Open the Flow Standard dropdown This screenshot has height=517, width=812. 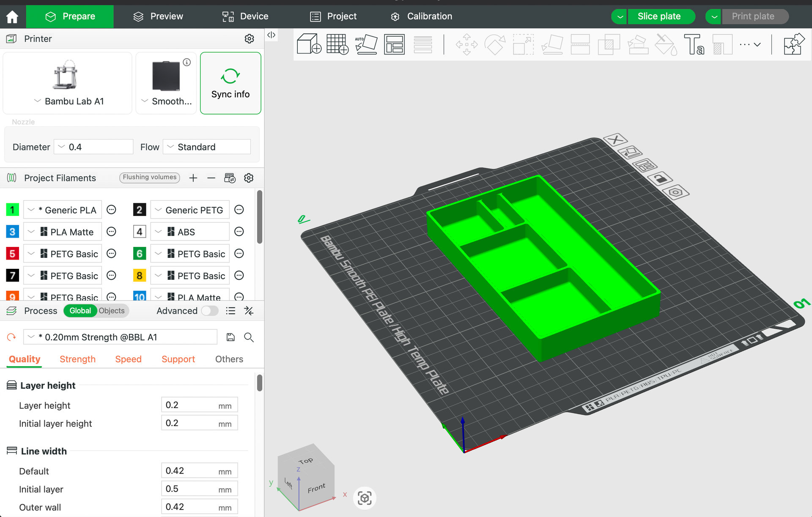coord(207,147)
